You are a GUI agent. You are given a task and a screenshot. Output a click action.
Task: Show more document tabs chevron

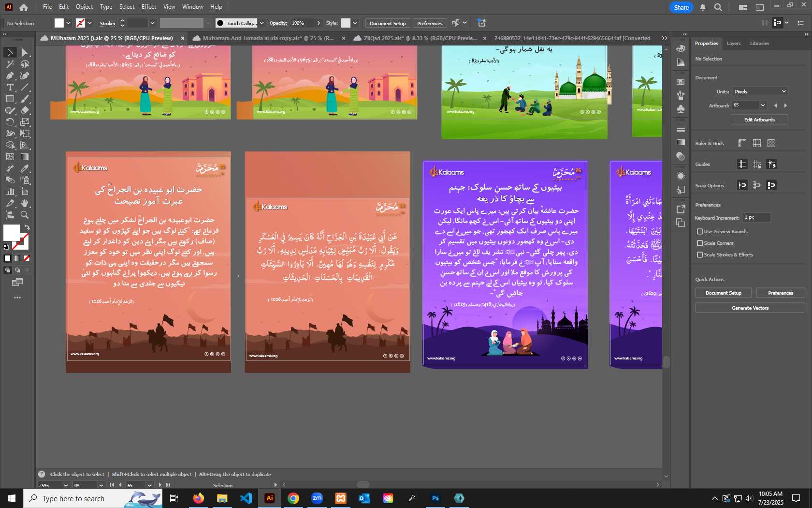click(x=665, y=38)
